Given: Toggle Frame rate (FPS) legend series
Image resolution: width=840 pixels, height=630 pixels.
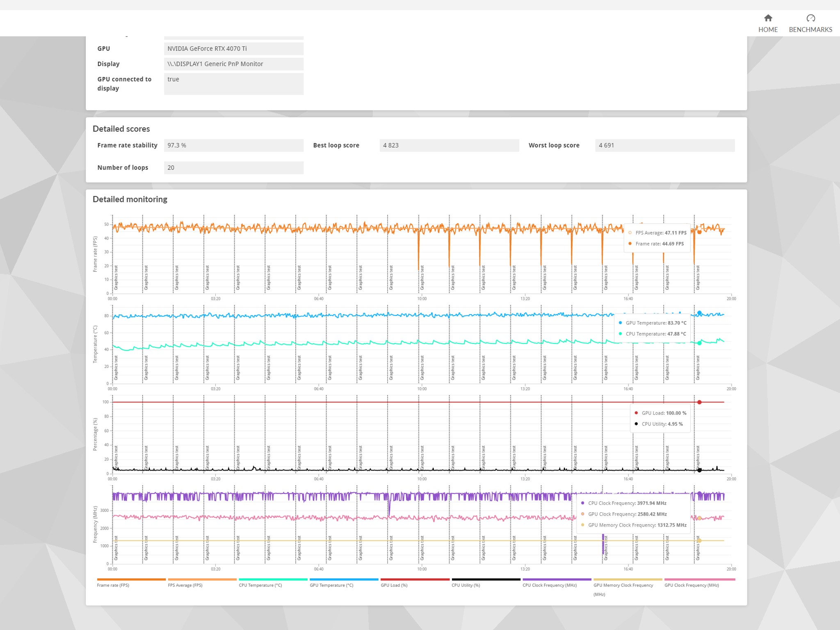Looking at the screenshot, I should [x=131, y=583].
